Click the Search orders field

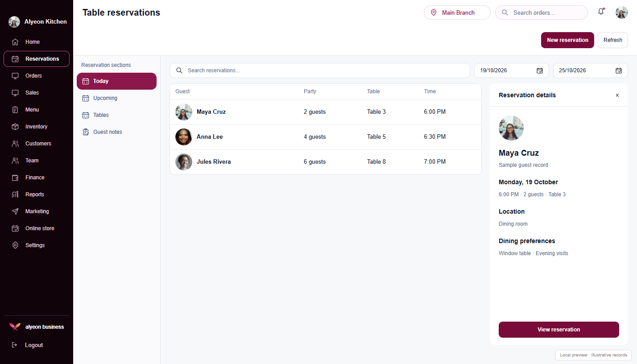pyautogui.click(x=542, y=12)
